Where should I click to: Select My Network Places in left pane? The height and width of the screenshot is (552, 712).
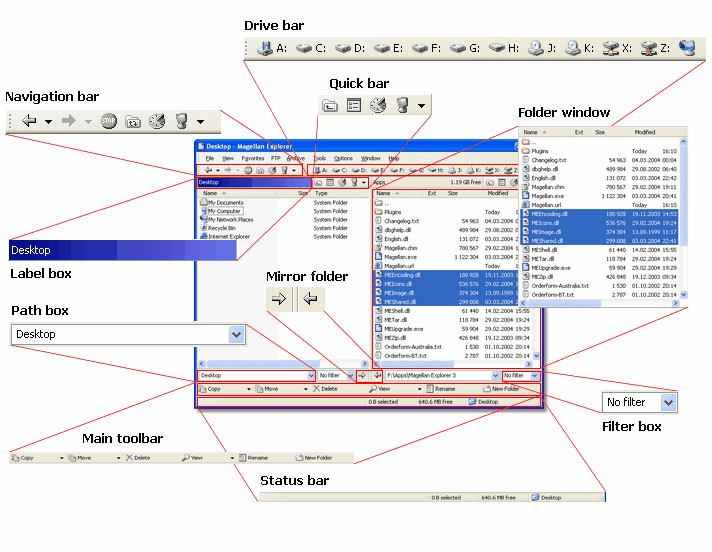(227, 220)
